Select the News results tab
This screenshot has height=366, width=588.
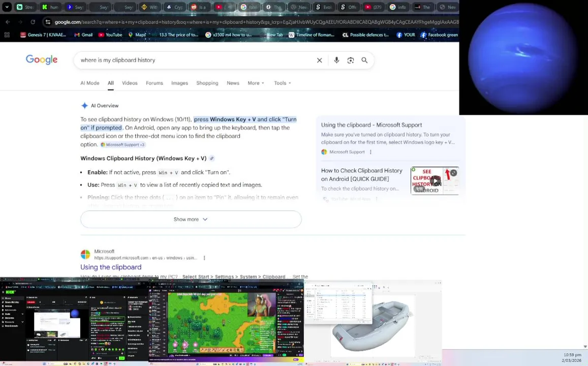pos(233,83)
